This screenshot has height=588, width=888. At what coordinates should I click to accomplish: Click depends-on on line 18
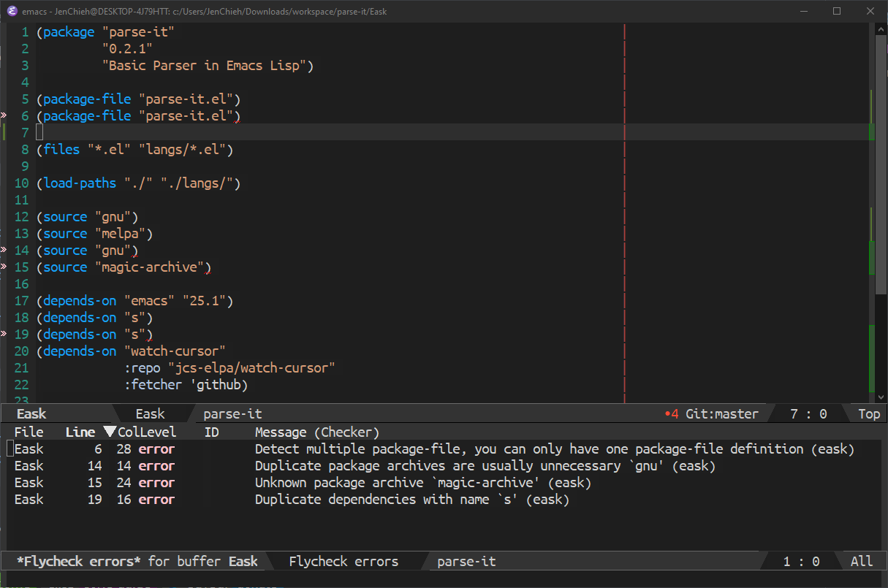pos(80,318)
